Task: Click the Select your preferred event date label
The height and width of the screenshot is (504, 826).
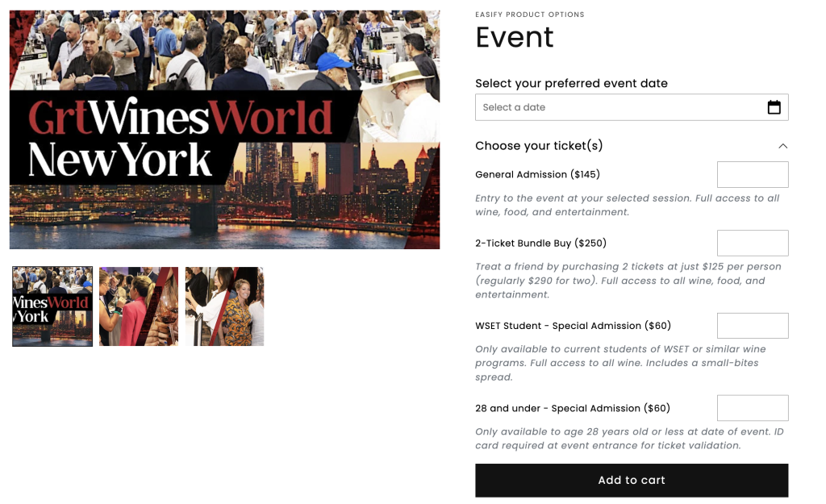Action: click(571, 83)
